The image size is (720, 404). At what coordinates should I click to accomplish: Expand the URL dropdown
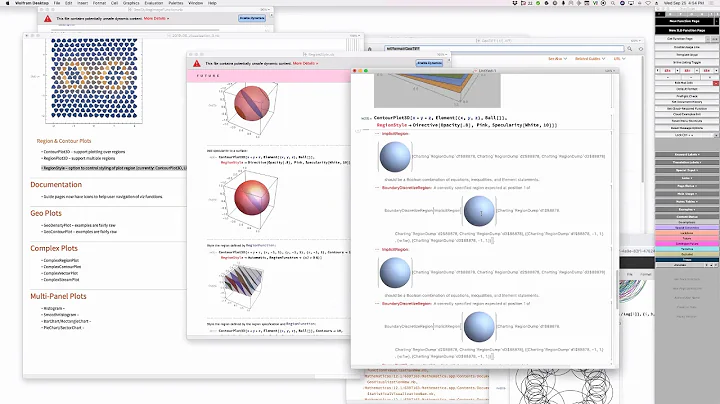619,59
